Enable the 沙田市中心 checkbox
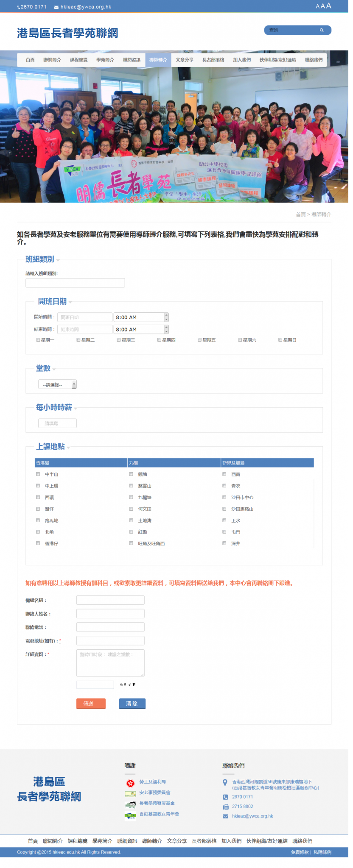 coord(224,497)
